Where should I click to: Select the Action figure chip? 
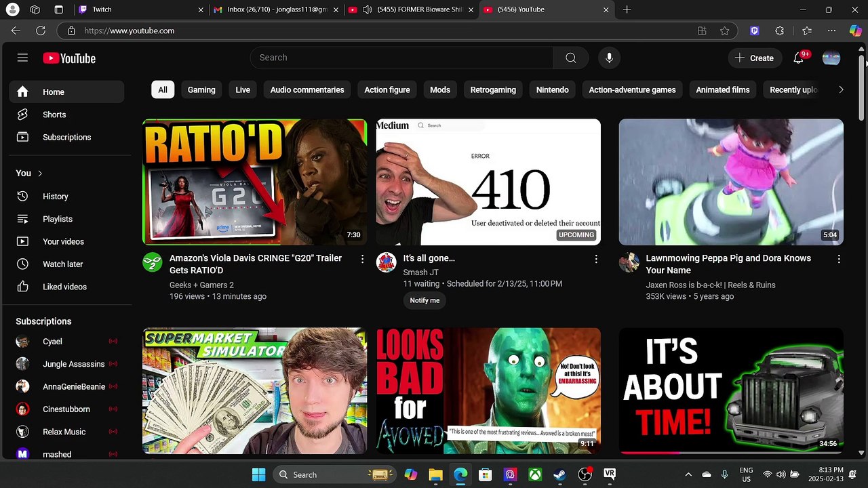click(x=387, y=89)
